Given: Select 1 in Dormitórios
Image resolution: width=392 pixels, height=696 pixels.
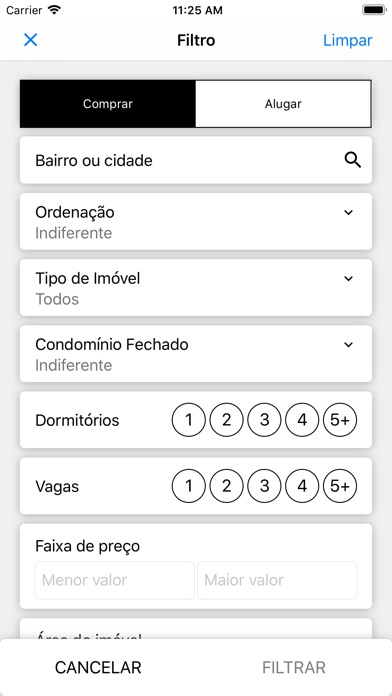Looking at the screenshot, I should click(189, 420).
